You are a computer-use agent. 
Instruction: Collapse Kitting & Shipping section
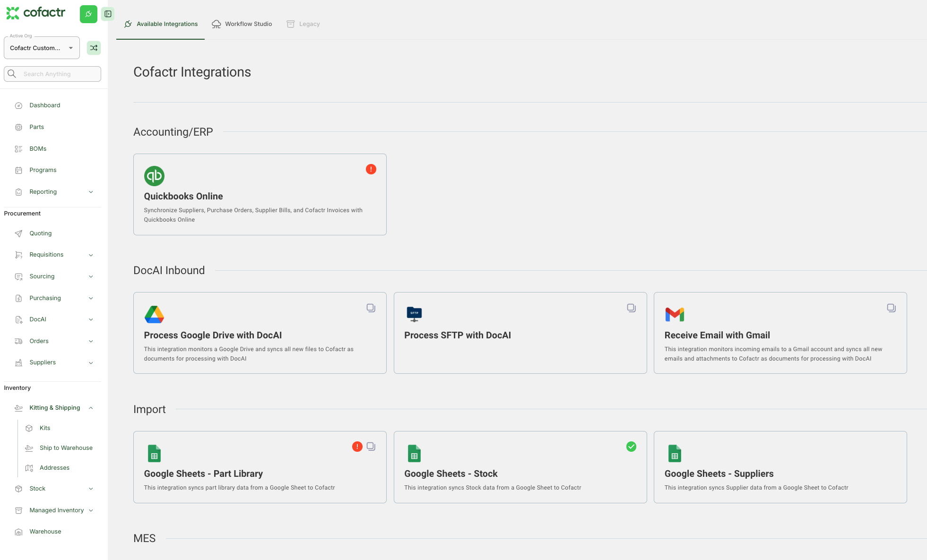pos(91,408)
